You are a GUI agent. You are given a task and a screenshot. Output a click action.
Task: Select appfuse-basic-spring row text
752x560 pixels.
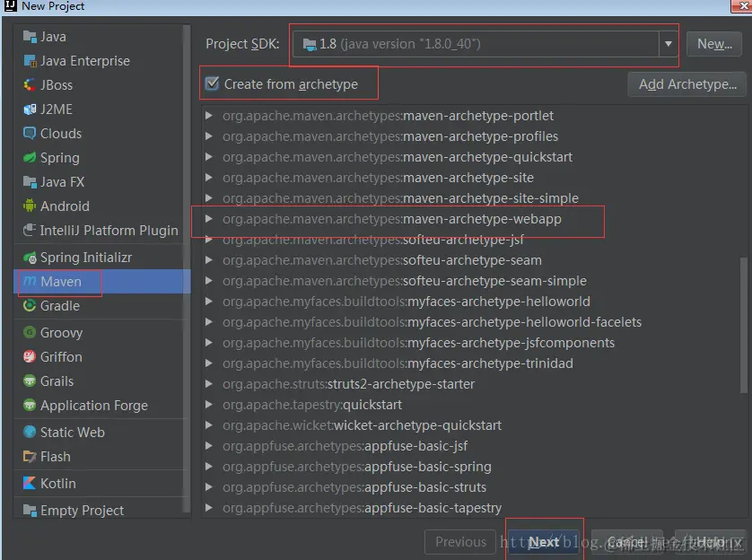357,467
